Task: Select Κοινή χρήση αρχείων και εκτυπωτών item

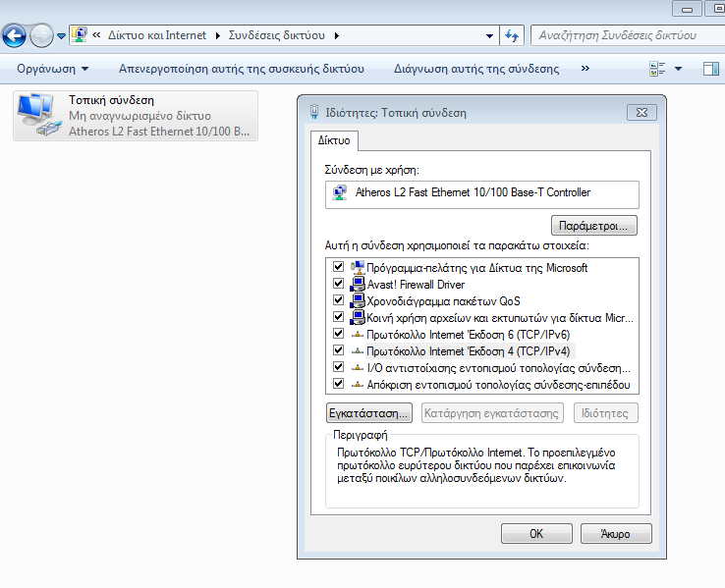Action: coord(500,318)
